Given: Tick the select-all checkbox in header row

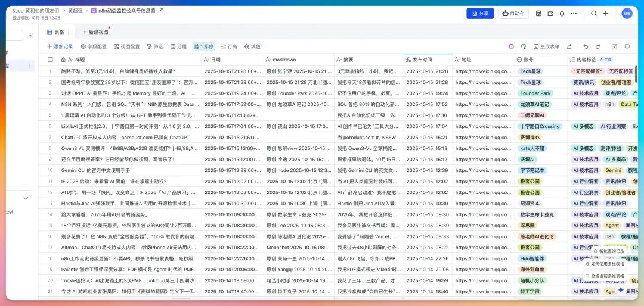Looking at the screenshot, I should point(51,60).
